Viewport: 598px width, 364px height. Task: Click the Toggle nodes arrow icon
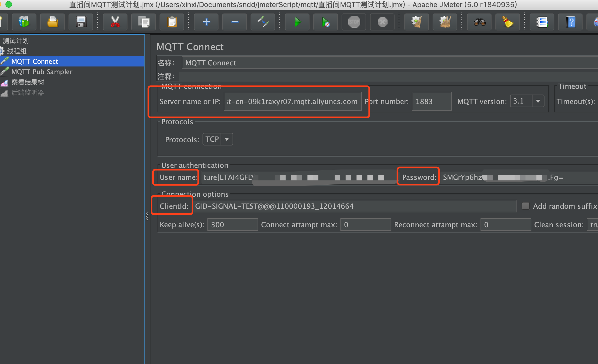[263, 22]
